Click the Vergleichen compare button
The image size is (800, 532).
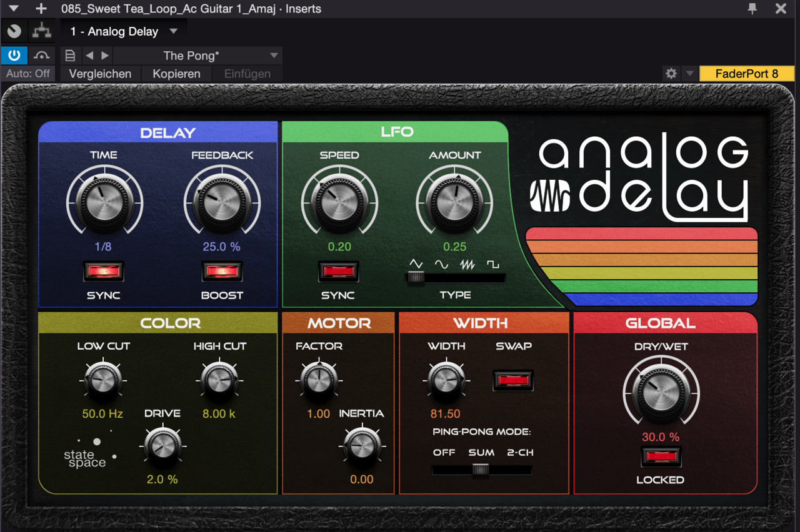[x=100, y=74]
